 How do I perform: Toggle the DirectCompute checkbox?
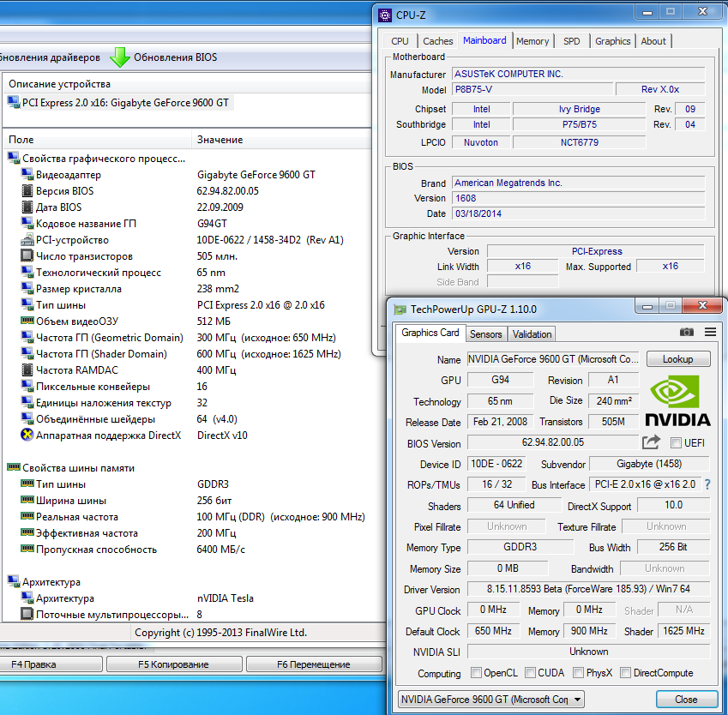pyautogui.click(x=625, y=672)
